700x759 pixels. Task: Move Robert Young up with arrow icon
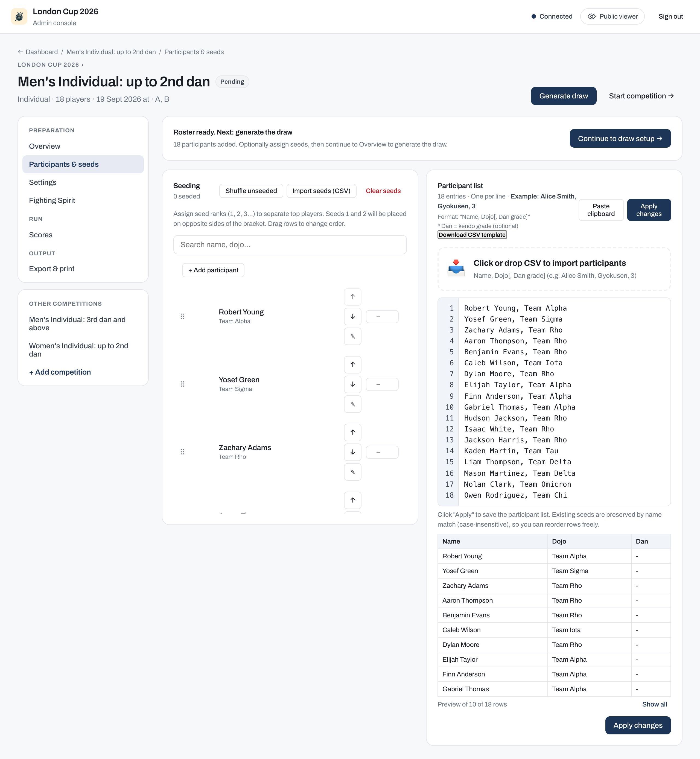point(352,297)
